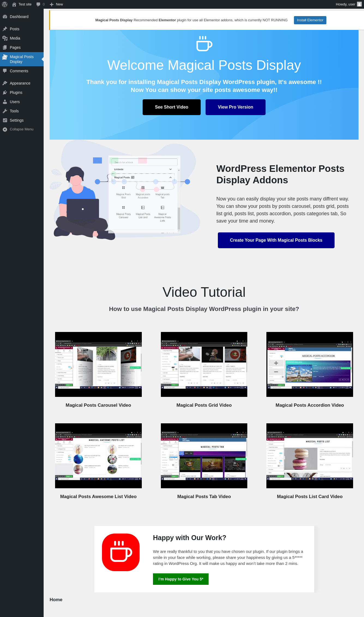Click the Media library icon
The image size is (364, 617).
click(5, 38)
